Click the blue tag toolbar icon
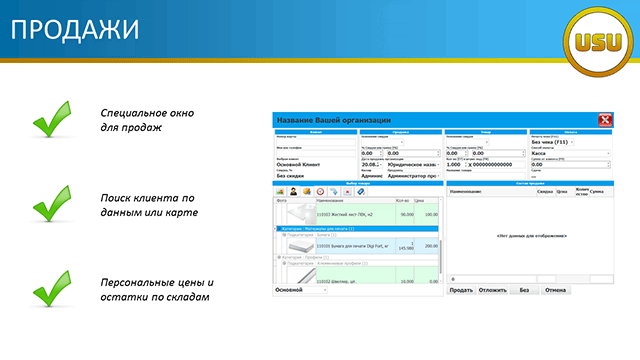Screen dimensions: 640x360 point(361,191)
